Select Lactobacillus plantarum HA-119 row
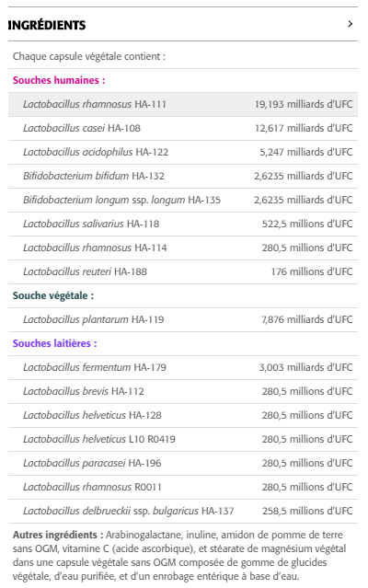 tap(183, 320)
